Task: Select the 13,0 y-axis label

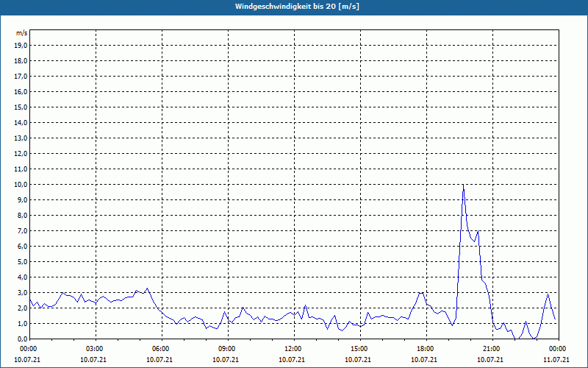Action: [x=21, y=138]
